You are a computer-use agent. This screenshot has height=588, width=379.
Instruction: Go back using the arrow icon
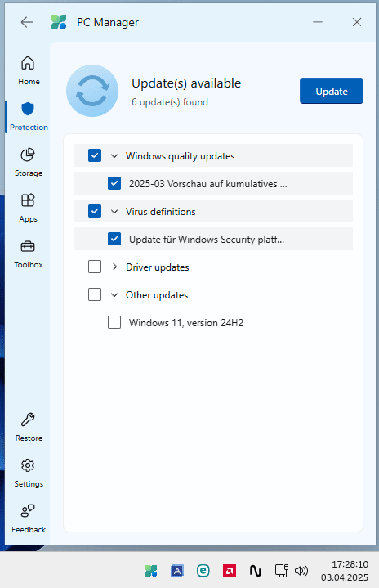27,22
